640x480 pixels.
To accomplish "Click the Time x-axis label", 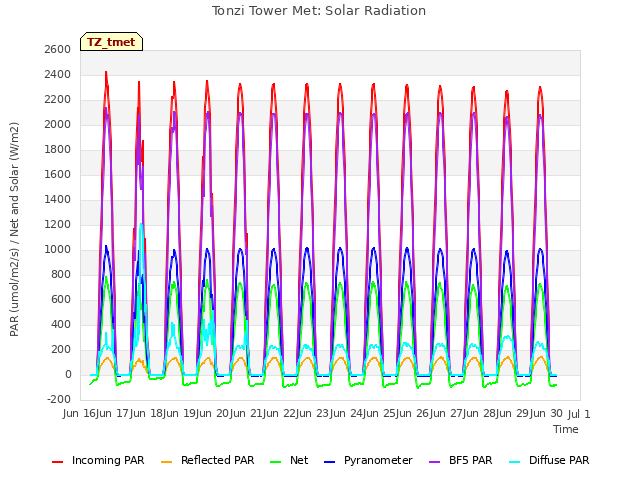I will (566, 429).
